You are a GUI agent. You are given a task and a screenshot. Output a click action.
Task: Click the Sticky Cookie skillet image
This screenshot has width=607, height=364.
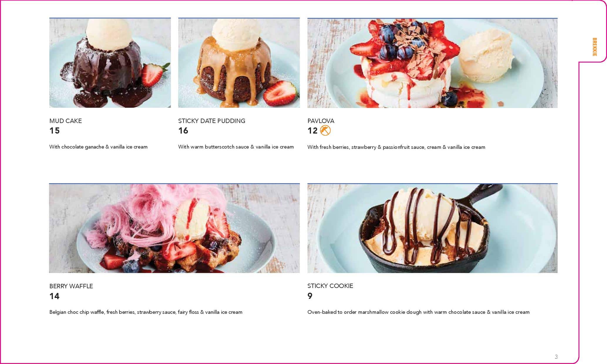(432, 228)
